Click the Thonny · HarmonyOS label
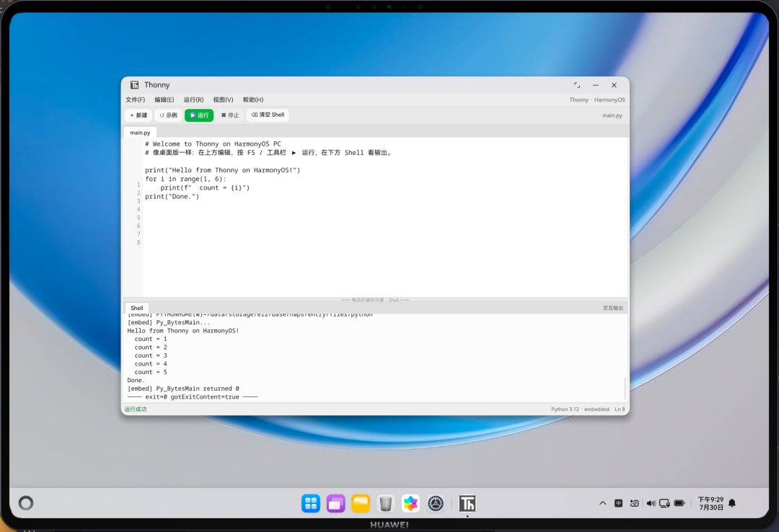 pos(597,100)
